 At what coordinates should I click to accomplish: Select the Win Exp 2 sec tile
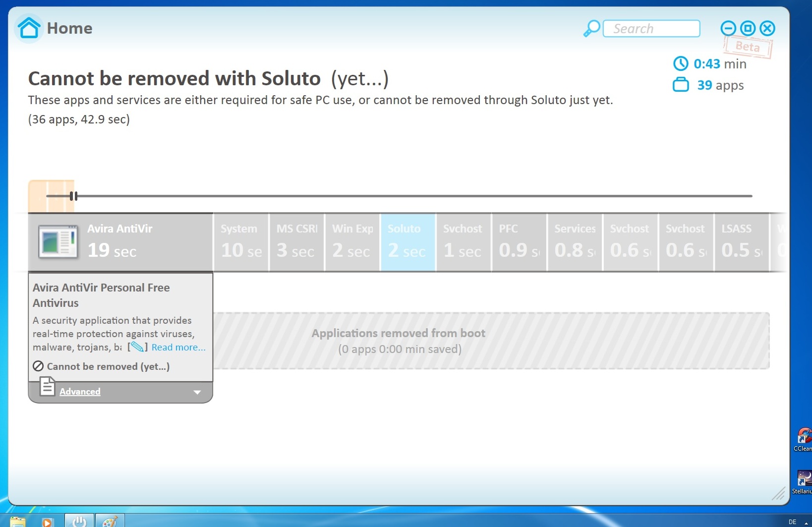coord(352,242)
